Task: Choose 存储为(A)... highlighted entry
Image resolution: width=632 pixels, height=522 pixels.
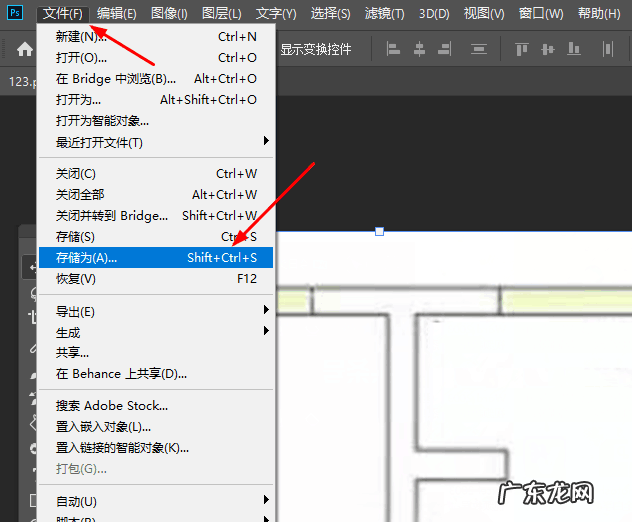Action: (x=156, y=258)
